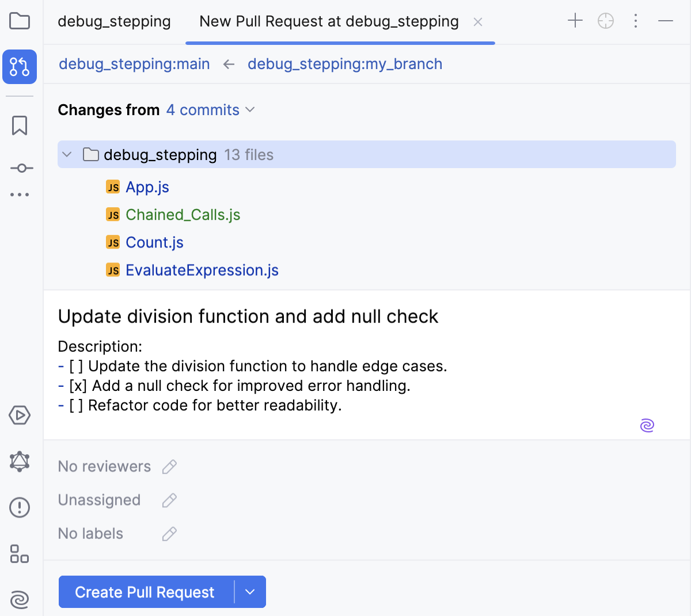This screenshot has height=616, width=691.
Task: Open the Pull Requests tool window icon
Action: (x=20, y=67)
